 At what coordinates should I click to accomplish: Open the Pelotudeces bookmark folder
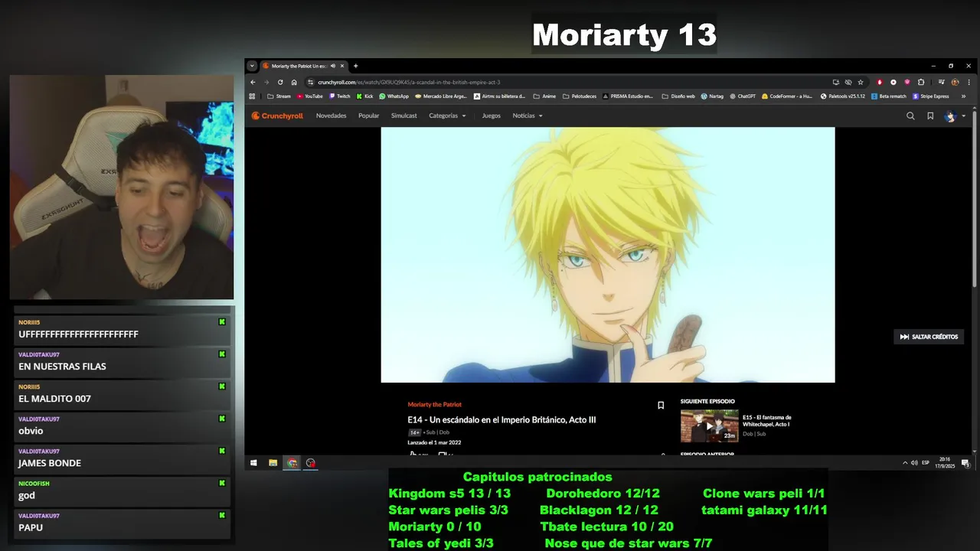pos(580,96)
